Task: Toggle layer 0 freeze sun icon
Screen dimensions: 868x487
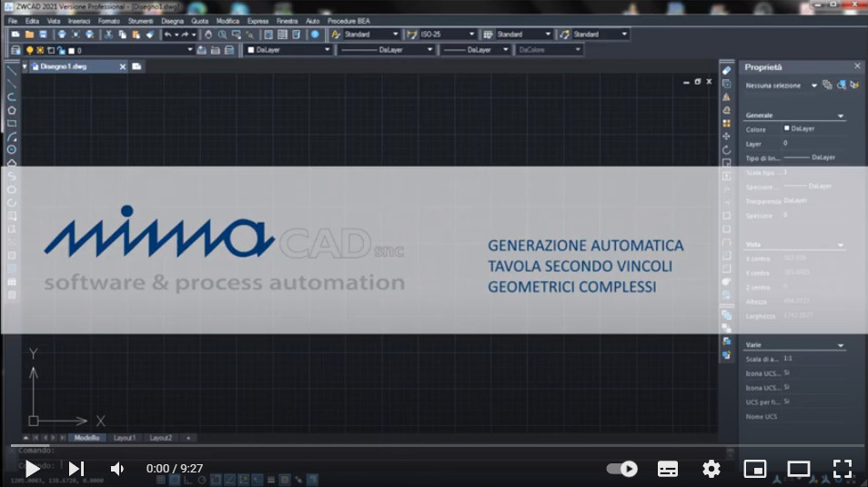Action: [x=40, y=50]
